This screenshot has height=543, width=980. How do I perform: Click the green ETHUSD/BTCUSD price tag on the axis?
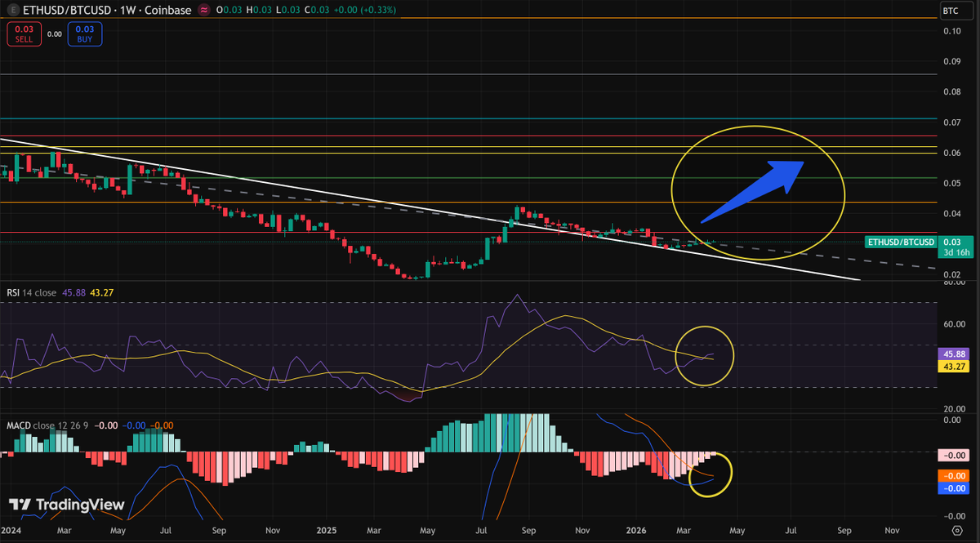click(901, 242)
